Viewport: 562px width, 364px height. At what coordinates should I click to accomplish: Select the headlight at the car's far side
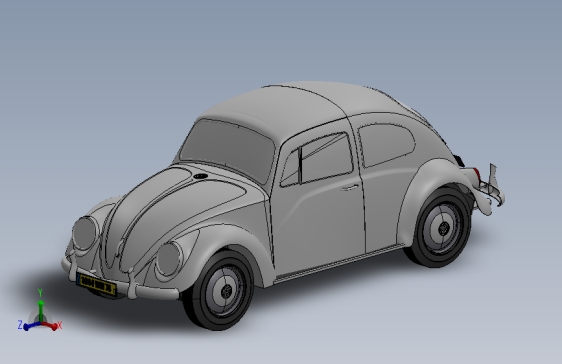(85, 233)
